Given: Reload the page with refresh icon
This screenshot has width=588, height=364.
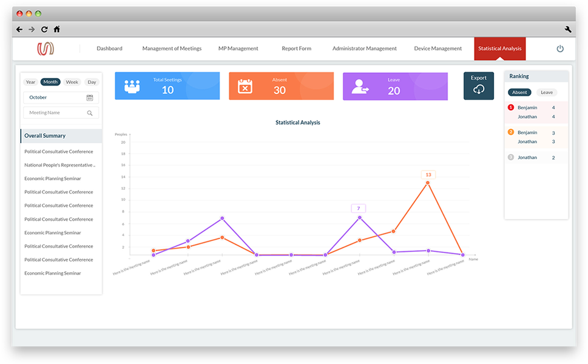Looking at the screenshot, I should click(x=44, y=29).
